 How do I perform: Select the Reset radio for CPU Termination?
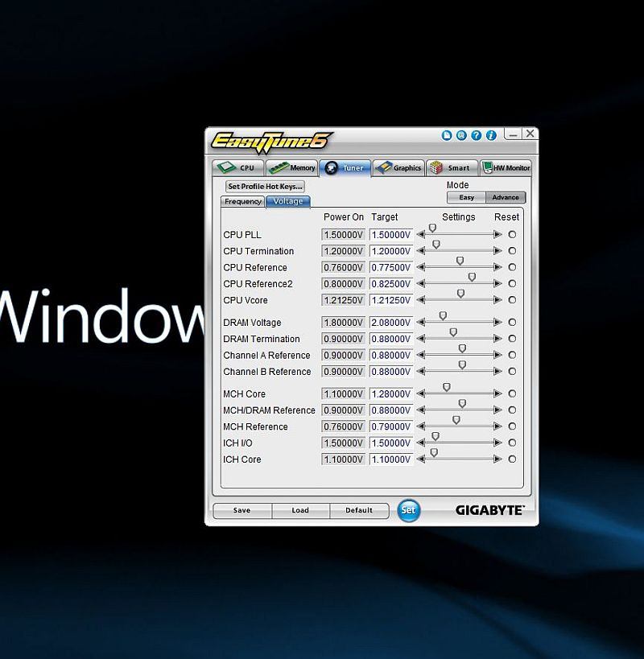512,251
